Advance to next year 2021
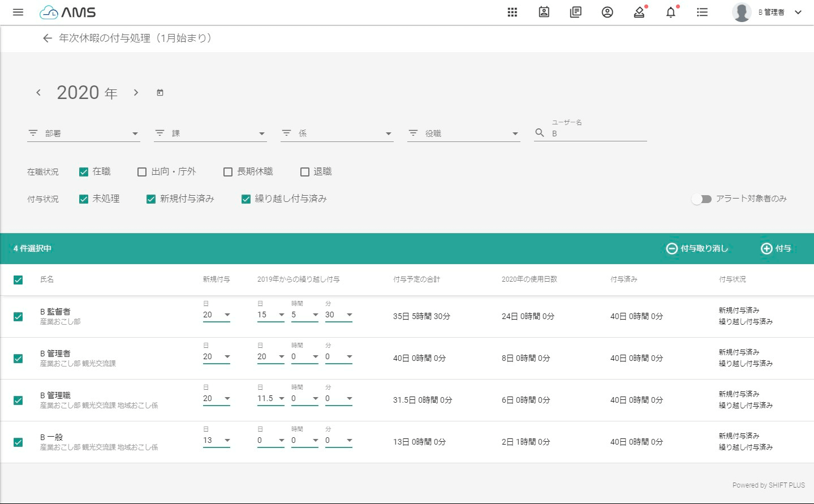 click(x=136, y=93)
